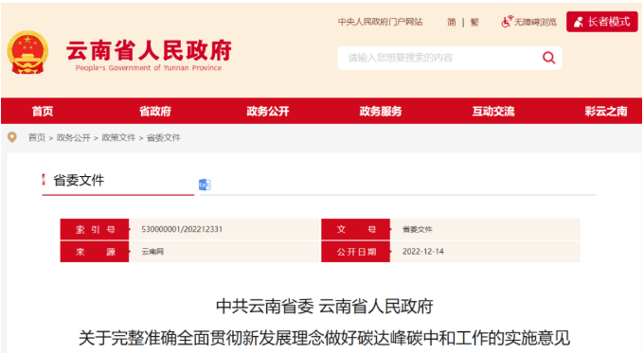Enable 长者模式 elder mode
Screen dimensions: 644x353
(601, 22)
